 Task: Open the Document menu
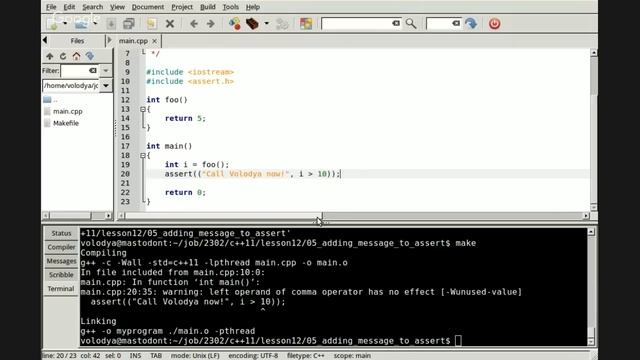(148, 7)
